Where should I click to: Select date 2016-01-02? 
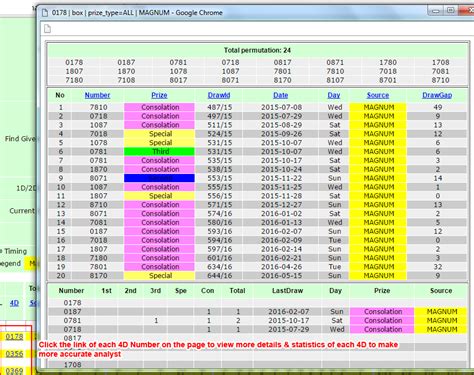[281, 214]
